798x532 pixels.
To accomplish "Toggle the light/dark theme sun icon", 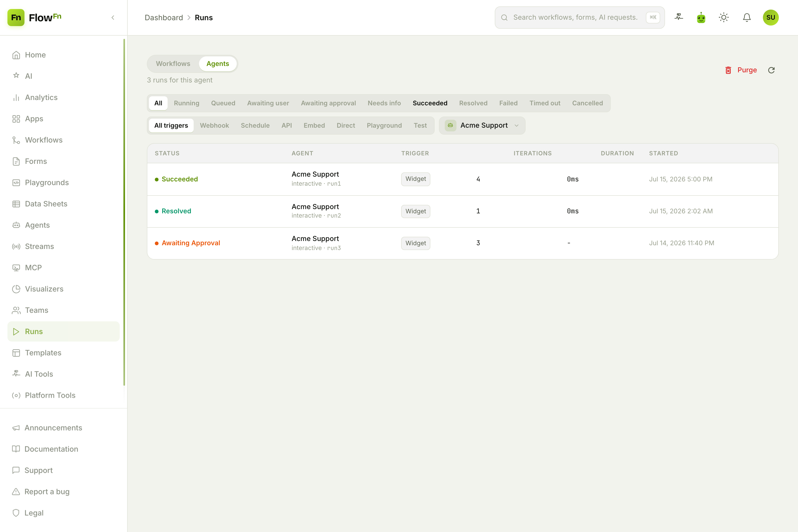I will 724,17.
